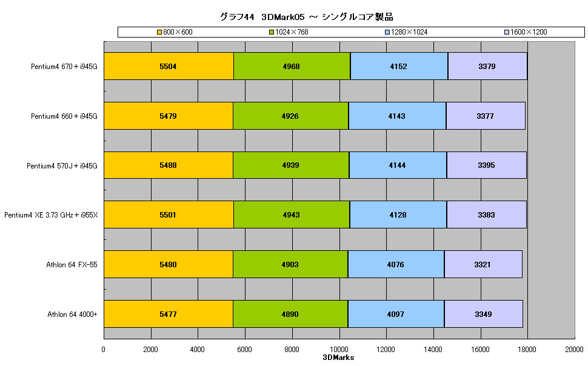Click the 20000 tick label on x-axis
The height and width of the screenshot is (366, 588).
(574, 350)
